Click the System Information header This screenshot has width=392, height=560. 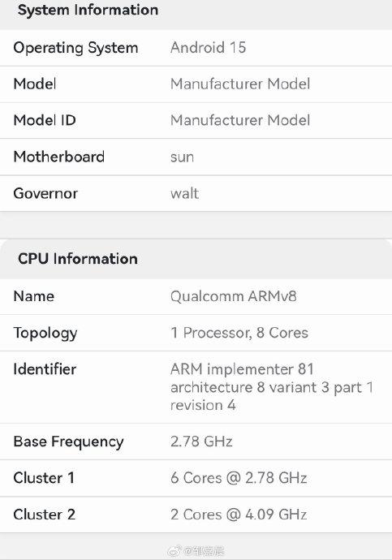[88, 10]
